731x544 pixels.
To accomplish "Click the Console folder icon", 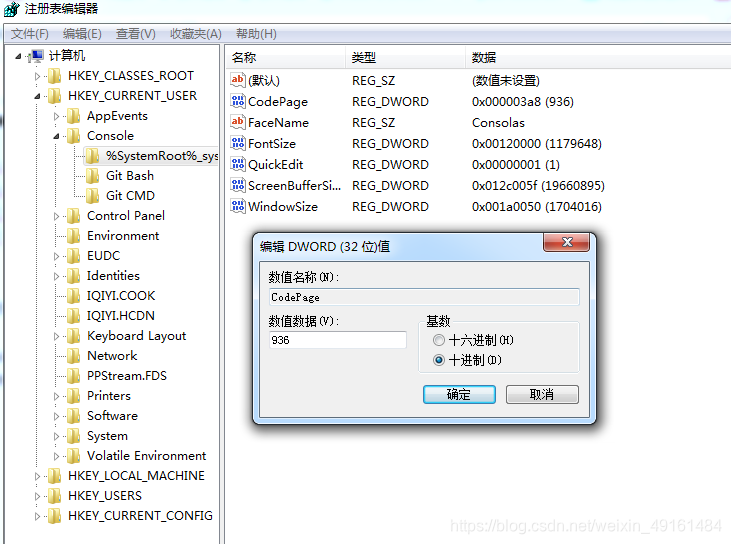I will click(74, 136).
